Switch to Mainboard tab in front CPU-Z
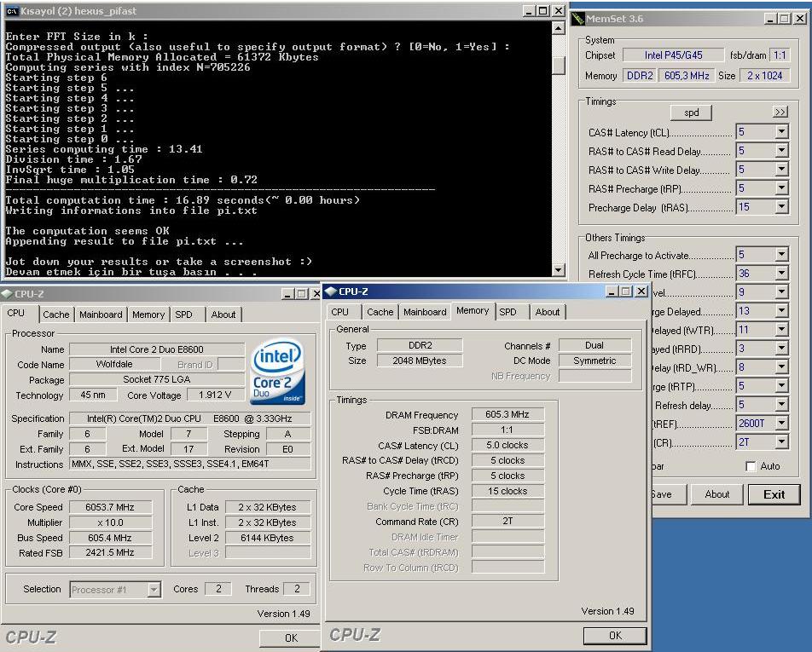812x652 pixels. point(425,312)
